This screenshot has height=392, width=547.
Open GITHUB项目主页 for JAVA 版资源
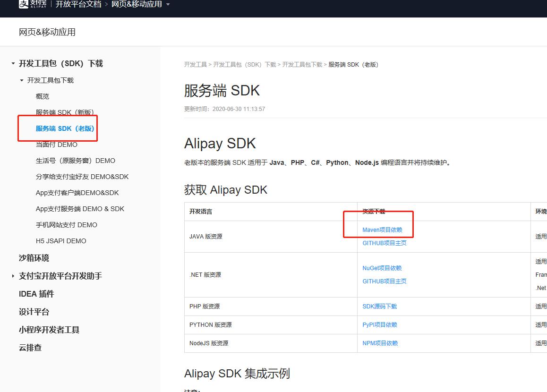tap(385, 243)
